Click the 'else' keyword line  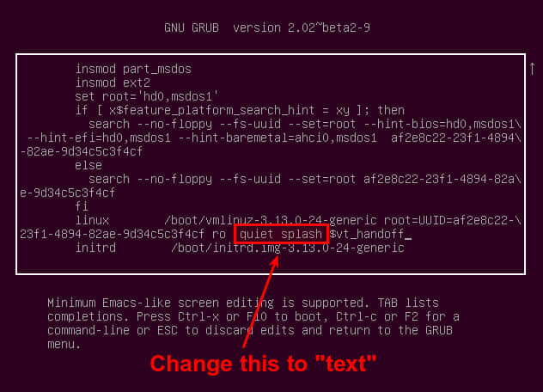(x=88, y=165)
